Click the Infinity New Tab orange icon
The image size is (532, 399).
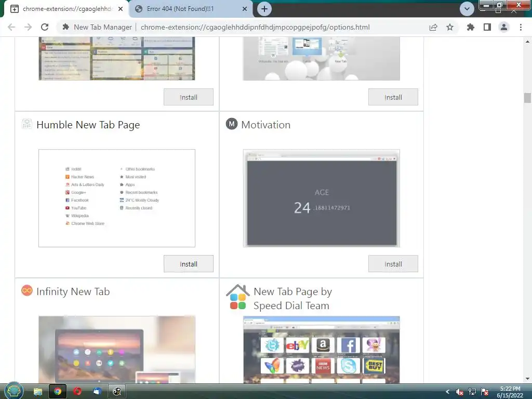pos(27,291)
